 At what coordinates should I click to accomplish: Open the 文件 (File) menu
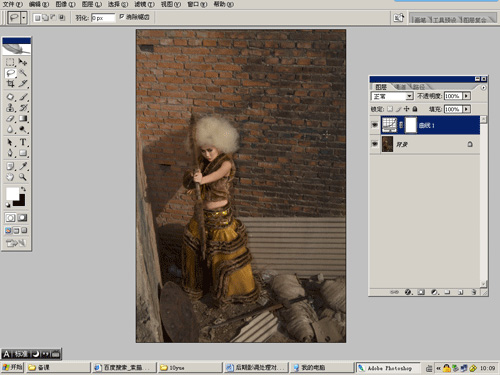coord(13,4)
